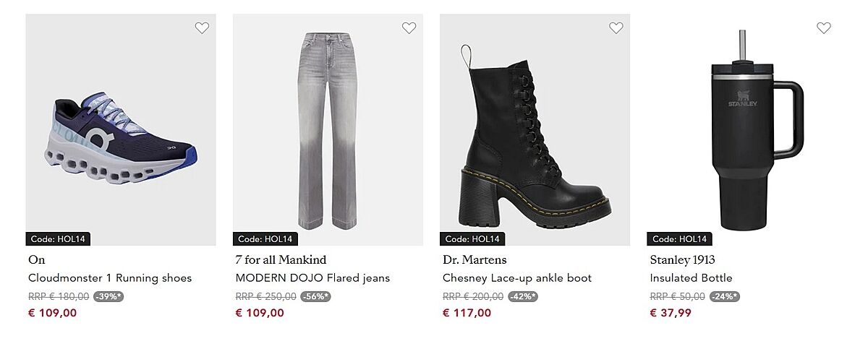Open the 7 for all Mankind brand link

tap(281, 260)
